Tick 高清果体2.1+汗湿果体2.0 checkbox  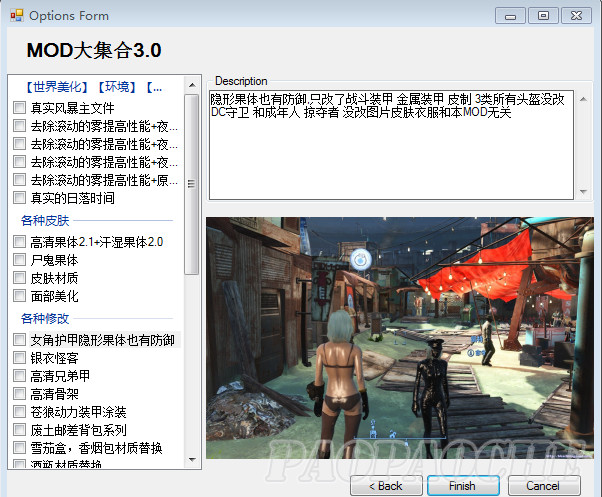coord(19,241)
